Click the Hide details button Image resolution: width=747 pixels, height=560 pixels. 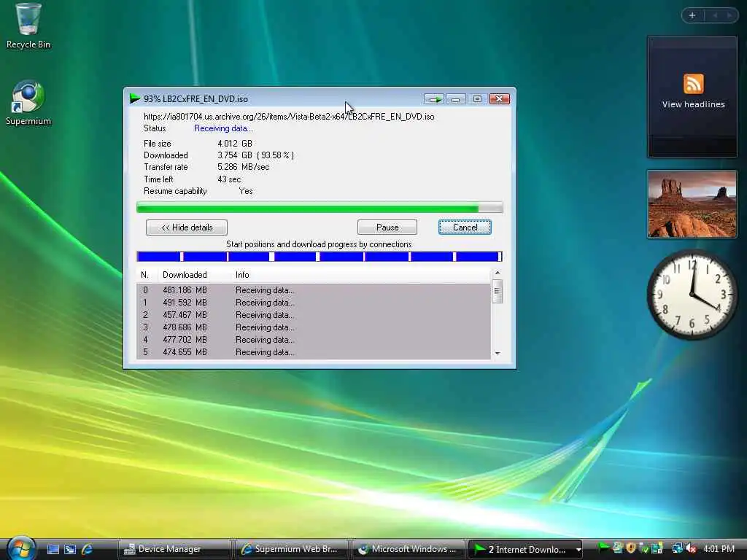click(x=187, y=227)
